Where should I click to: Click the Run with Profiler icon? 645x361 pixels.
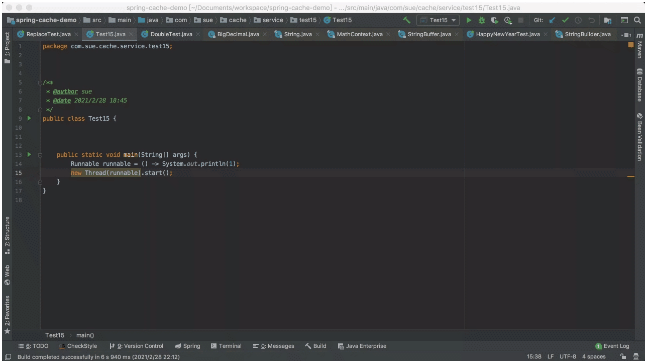[x=508, y=20]
